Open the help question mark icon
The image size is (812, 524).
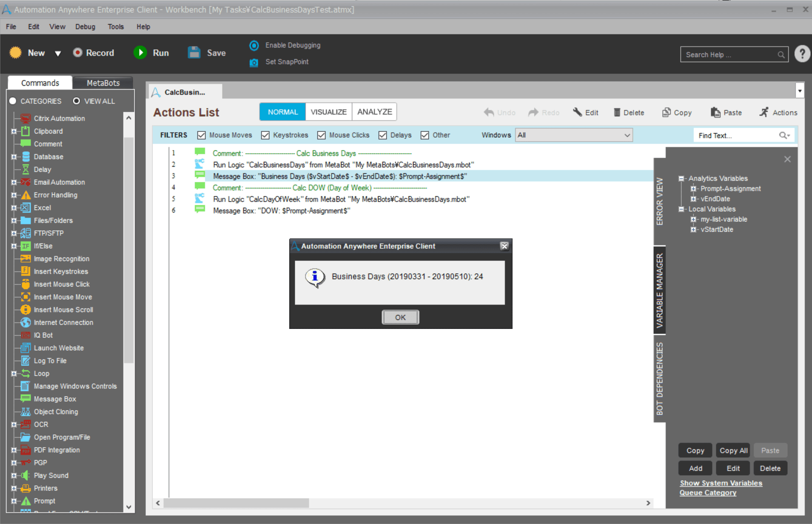coord(802,54)
